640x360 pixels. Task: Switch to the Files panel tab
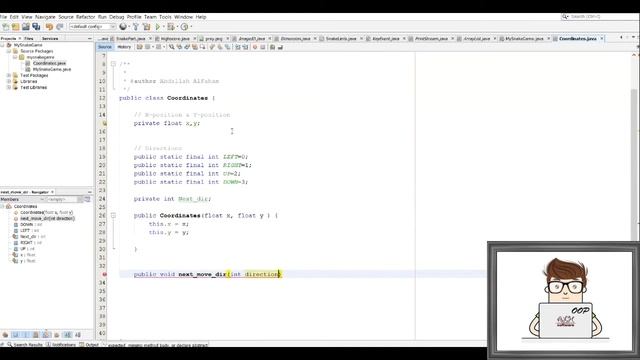[29, 38]
